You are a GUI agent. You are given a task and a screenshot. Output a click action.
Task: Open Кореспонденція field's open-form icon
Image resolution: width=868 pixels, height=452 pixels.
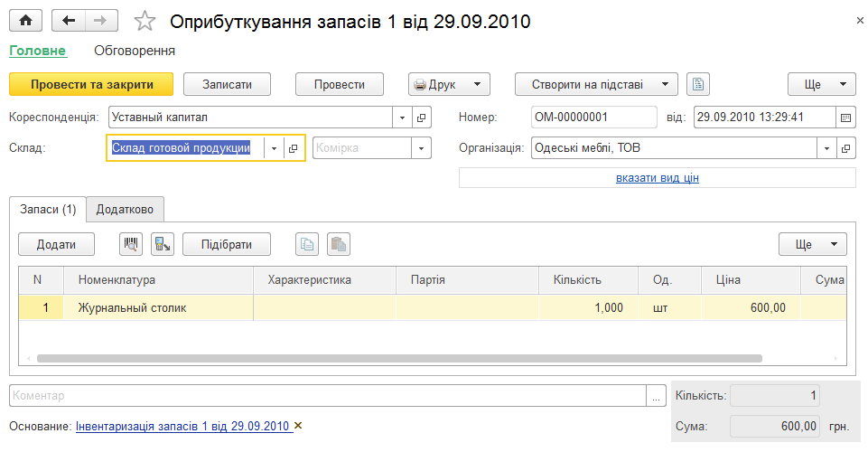pyautogui.click(x=421, y=118)
